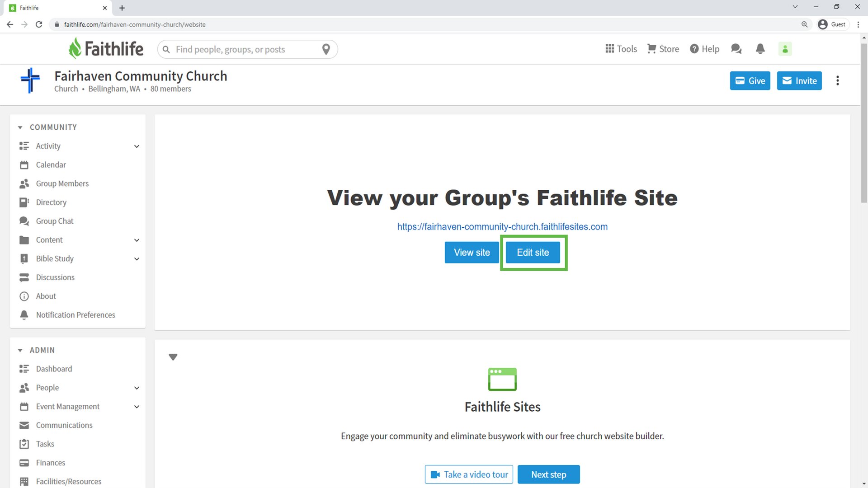This screenshot has width=868, height=488.
Task: Click the Chrome zoom magnifier icon
Action: coord(804,24)
